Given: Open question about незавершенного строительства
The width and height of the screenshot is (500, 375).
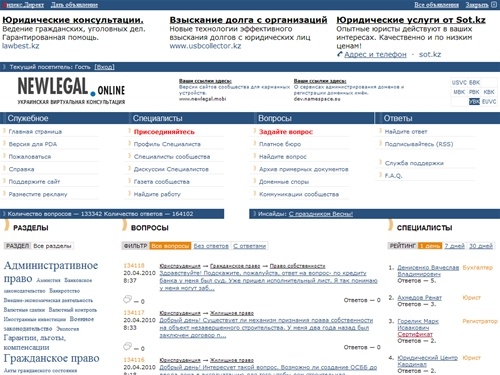Looking at the screenshot, I should click(266, 328).
